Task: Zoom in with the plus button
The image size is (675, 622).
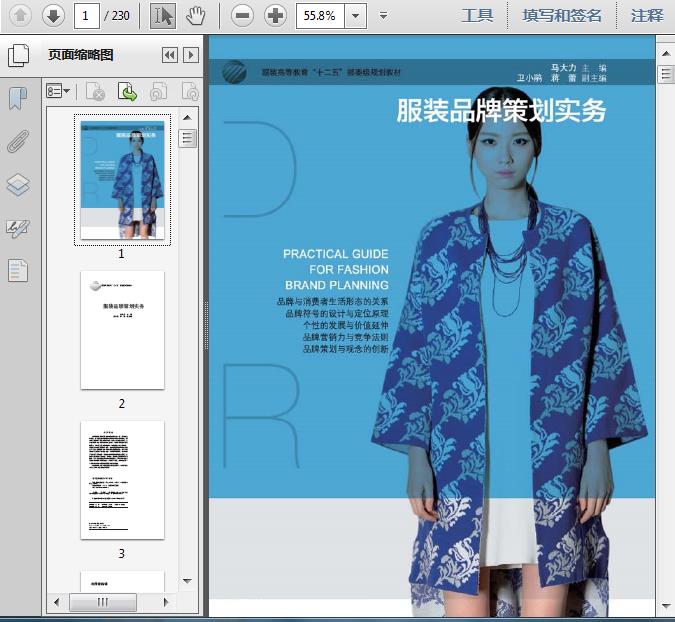Action: 276,16
